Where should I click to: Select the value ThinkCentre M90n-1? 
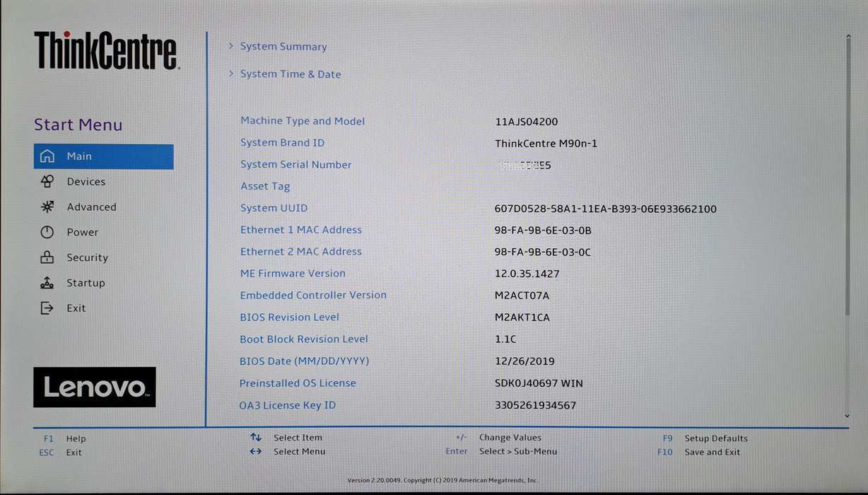pyautogui.click(x=546, y=144)
